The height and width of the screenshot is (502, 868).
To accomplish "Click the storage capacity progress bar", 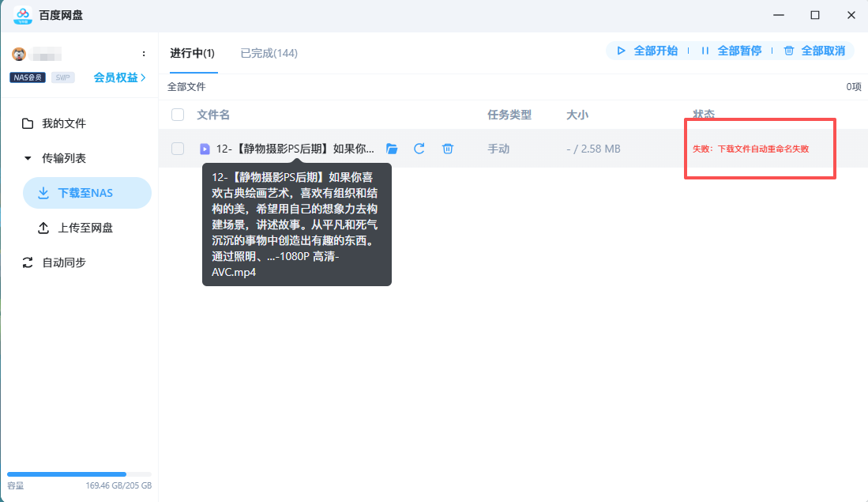I will pyautogui.click(x=79, y=474).
